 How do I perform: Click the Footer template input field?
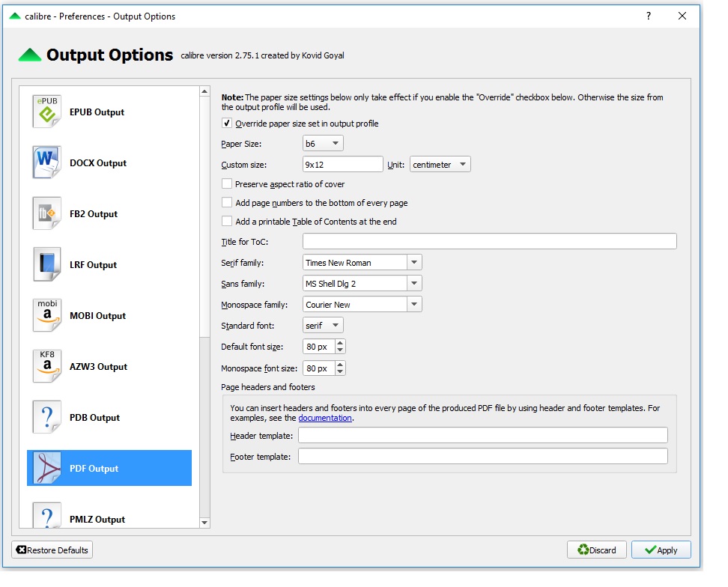pos(483,456)
